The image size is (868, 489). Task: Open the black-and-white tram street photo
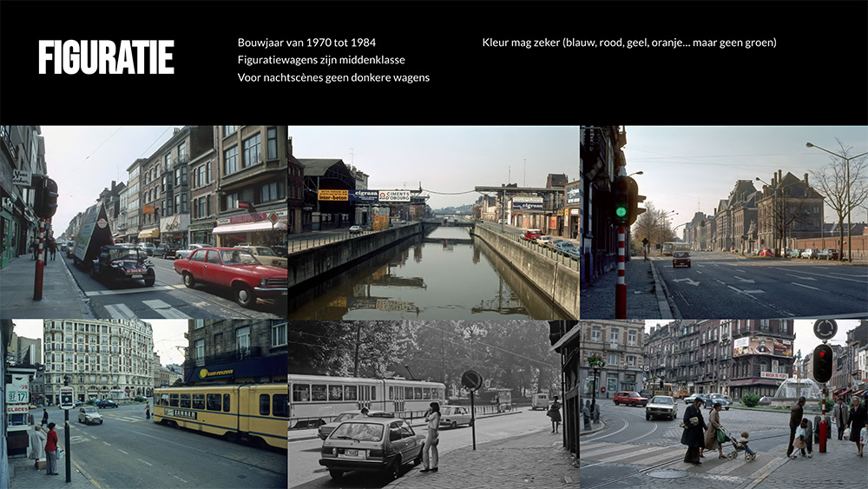[433, 404]
